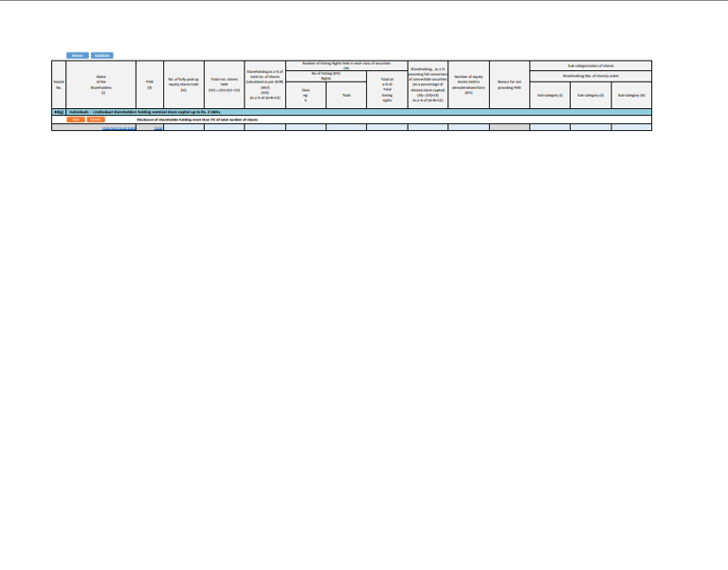Viewport: 728px width, 570px height.
Task: Select the 'Serial No.' header cell
Action: coord(59,84)
